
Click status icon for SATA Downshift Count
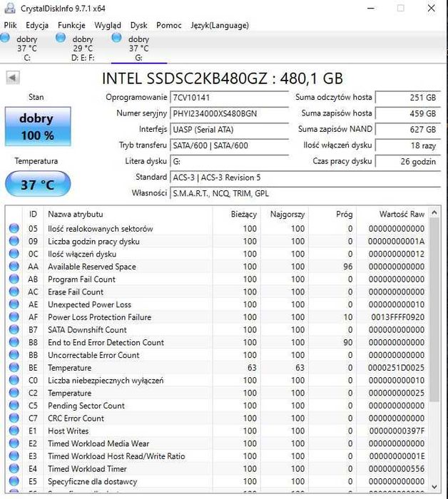tap(14, 329)
